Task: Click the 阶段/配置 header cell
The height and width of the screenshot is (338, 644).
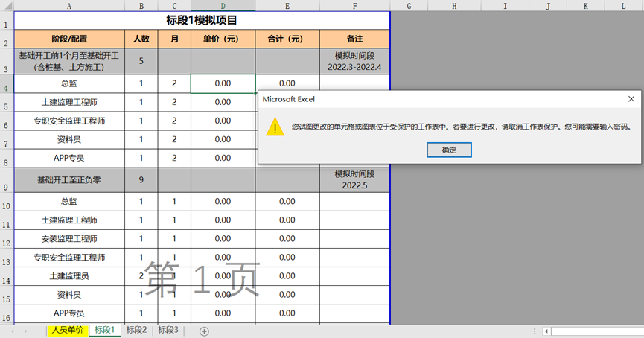Action: 69,39
